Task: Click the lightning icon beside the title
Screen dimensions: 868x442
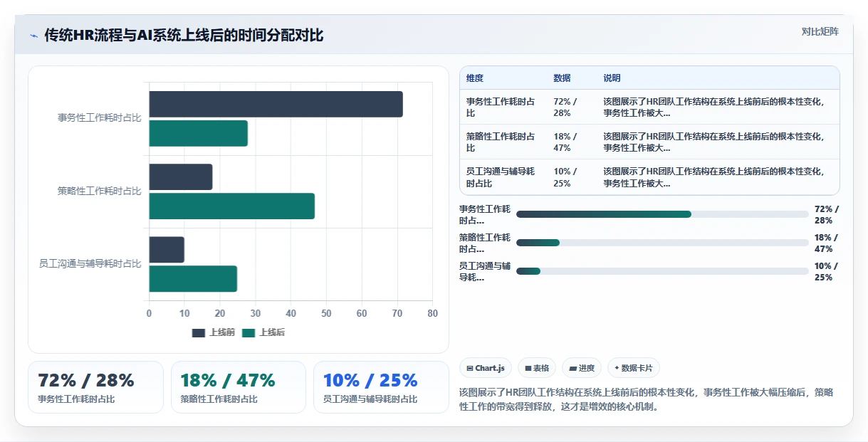Action: point(33,36)
